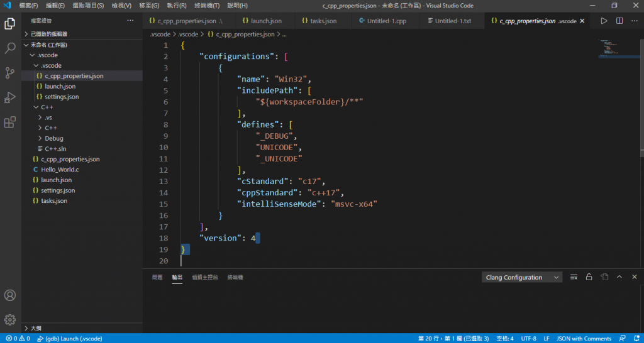Open the 移至(G) menu
Image resolution: width=644 pixels, height=343 pixels.
pos(150,6)
